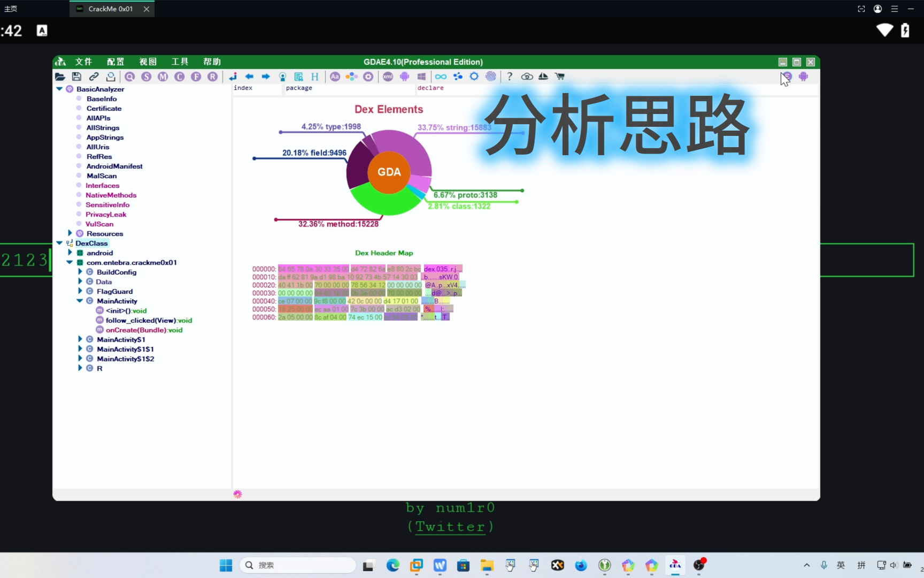Click the Windows taskbar search box

click(x=299, y=565)
